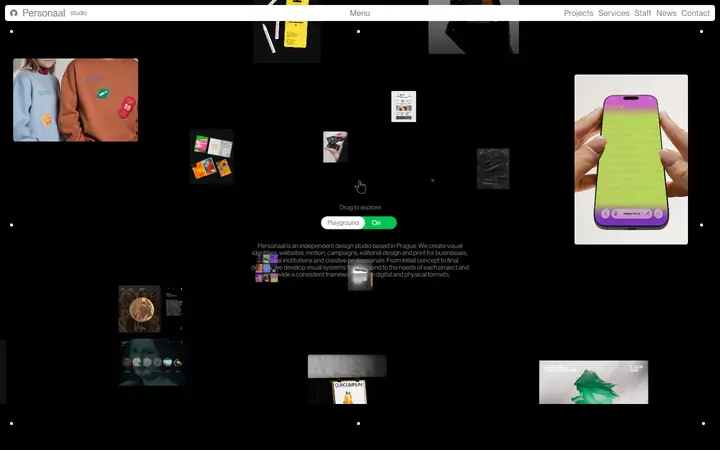720x450 pixels.
Task: Select the Playground label of the toggle
Action: tap(343, 223)
